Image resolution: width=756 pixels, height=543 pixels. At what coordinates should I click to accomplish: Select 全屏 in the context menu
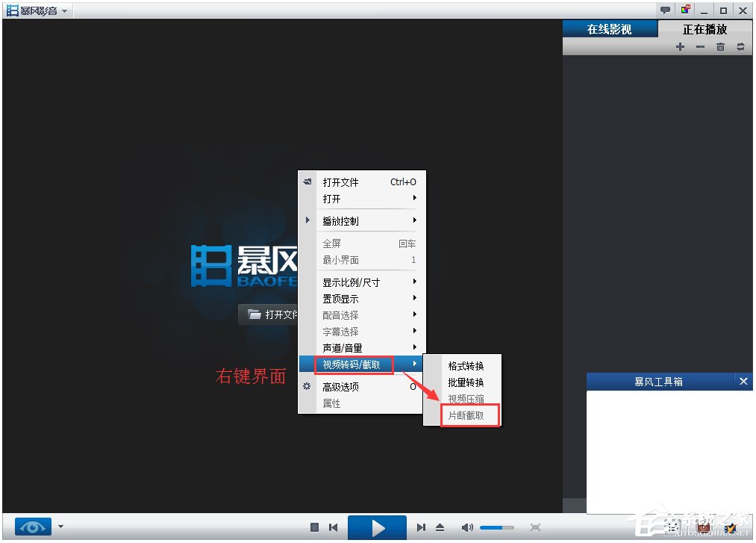pos(362,243)
